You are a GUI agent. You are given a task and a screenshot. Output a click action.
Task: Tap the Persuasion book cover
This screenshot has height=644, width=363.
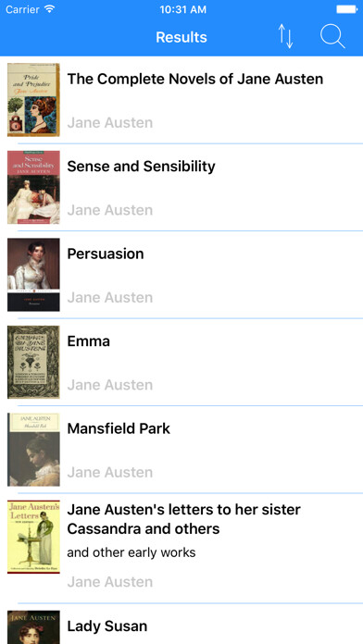tap(33, 275)
